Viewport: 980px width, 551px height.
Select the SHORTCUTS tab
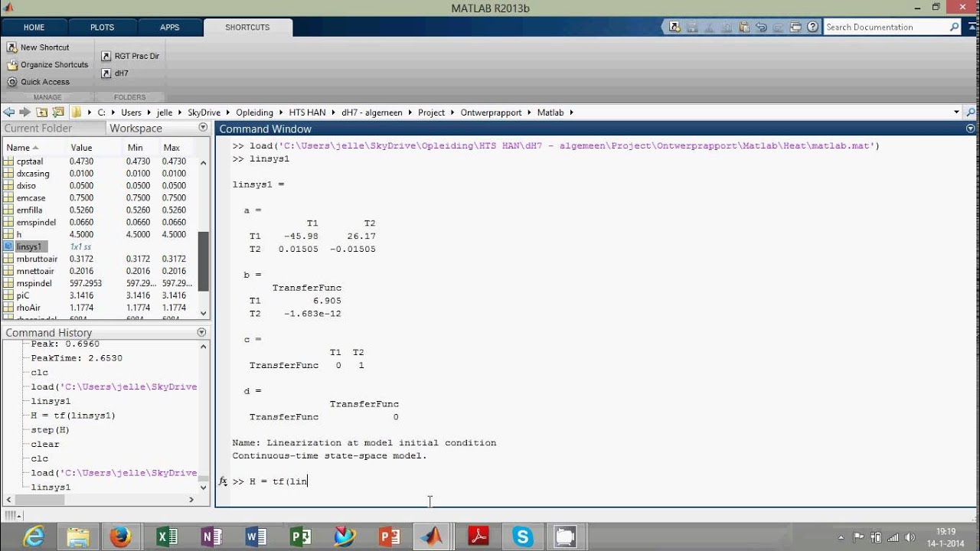point(247,27)
